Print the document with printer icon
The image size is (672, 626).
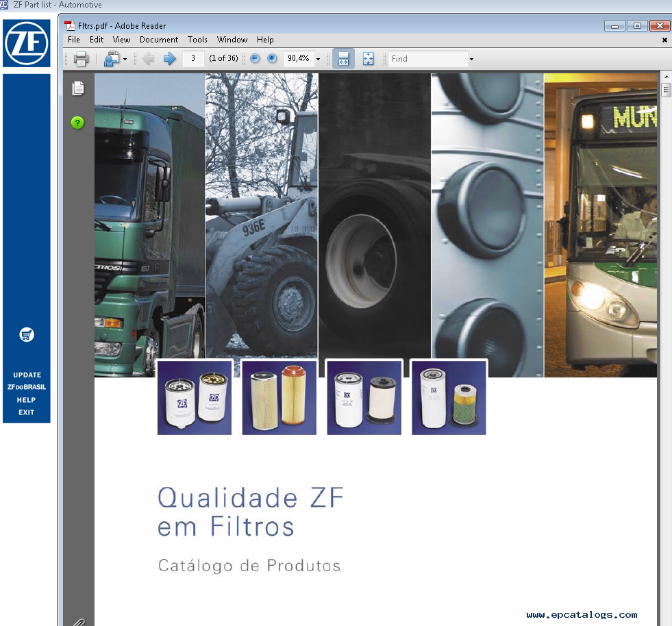click(81, 59)
